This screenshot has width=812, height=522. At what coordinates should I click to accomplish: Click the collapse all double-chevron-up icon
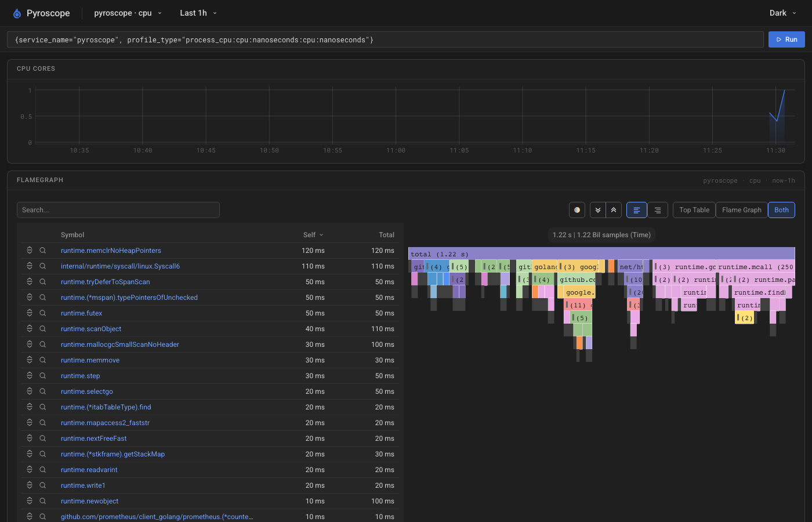[x=614, y=210]
